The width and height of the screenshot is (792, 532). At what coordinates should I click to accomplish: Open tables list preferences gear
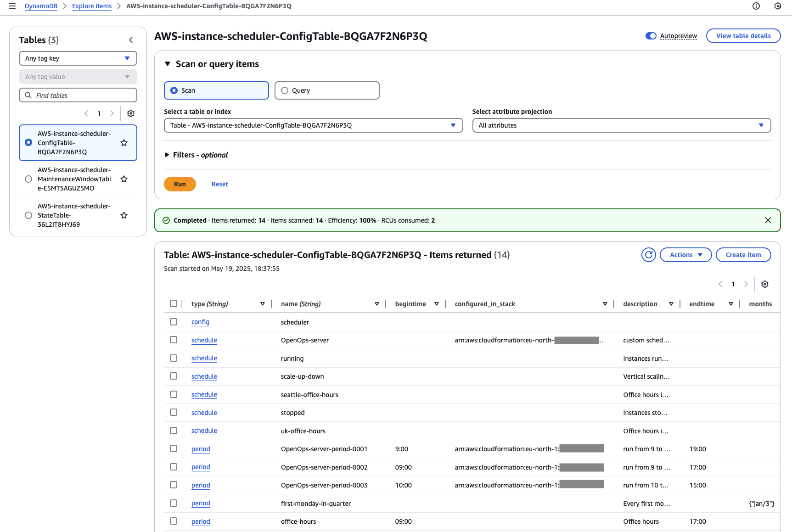[131, 113]
